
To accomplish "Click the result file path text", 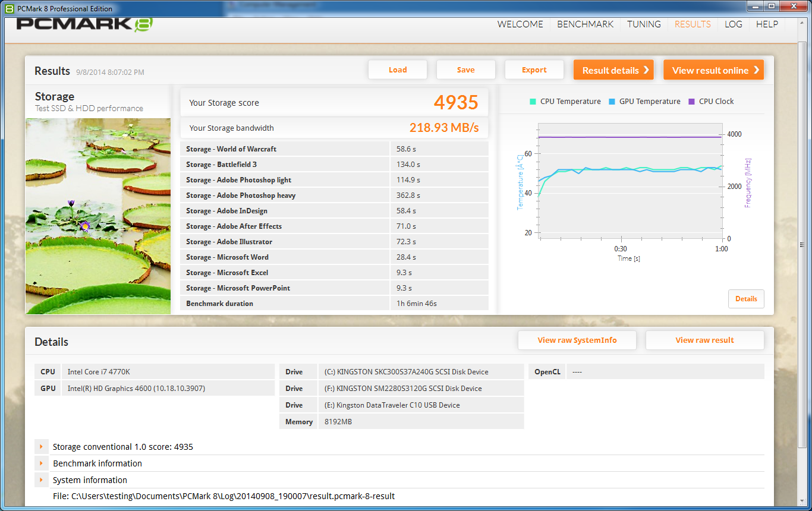I will 224,496.
